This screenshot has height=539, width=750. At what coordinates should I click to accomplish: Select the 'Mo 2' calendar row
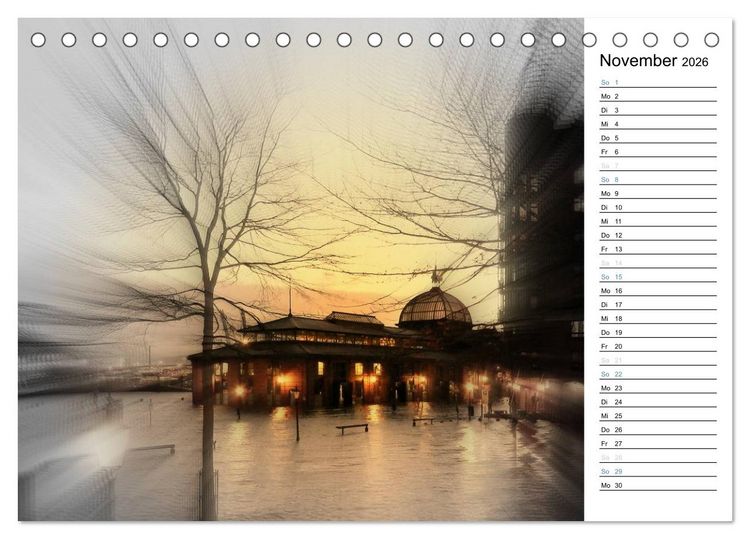coord(658,96)
